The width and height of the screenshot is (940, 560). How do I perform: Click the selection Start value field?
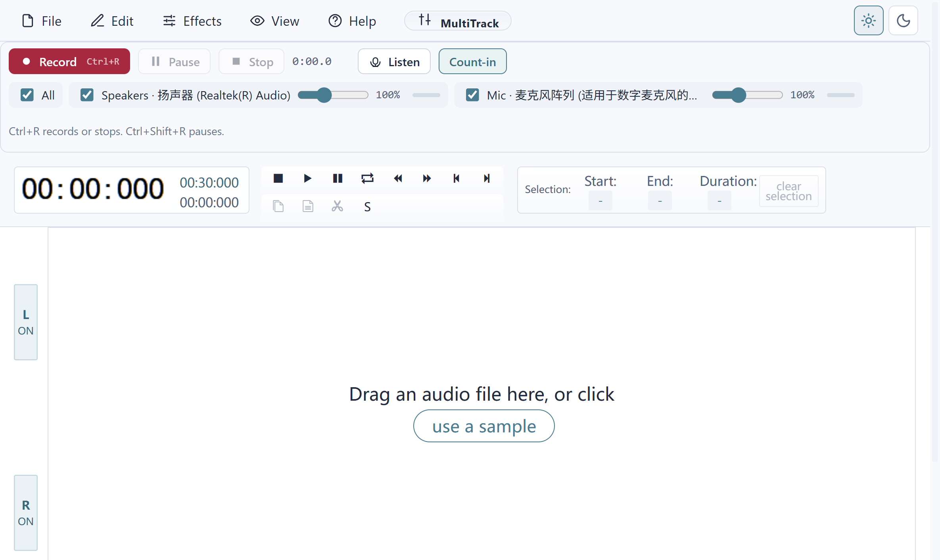pyautogui.click(x=600, y=201)
